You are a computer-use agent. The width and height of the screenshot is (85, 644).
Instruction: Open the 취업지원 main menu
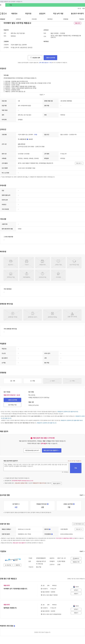click(x=28, y=13)
